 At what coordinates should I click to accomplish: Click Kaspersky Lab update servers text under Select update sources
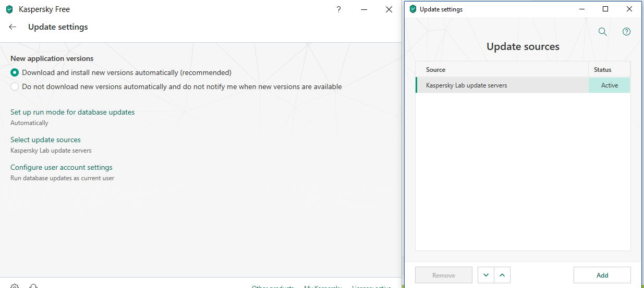click(51, 151)
